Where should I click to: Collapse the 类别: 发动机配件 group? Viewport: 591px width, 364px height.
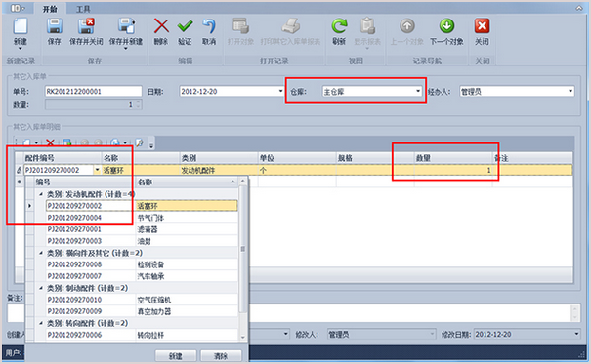(41, 194)
